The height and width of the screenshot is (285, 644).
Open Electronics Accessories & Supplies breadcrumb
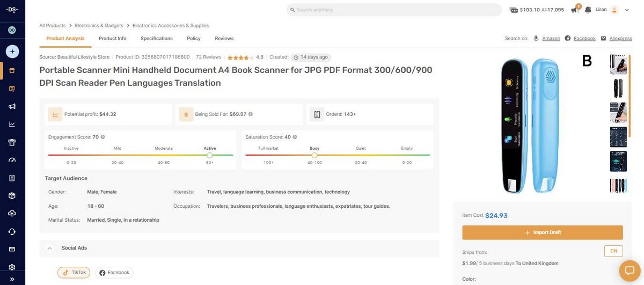[171, 25]
